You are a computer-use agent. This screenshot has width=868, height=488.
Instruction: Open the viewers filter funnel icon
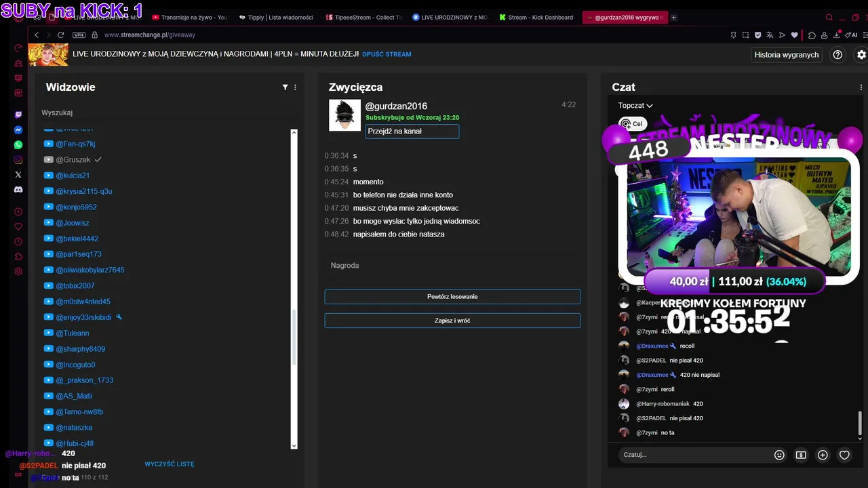(285, 87)
